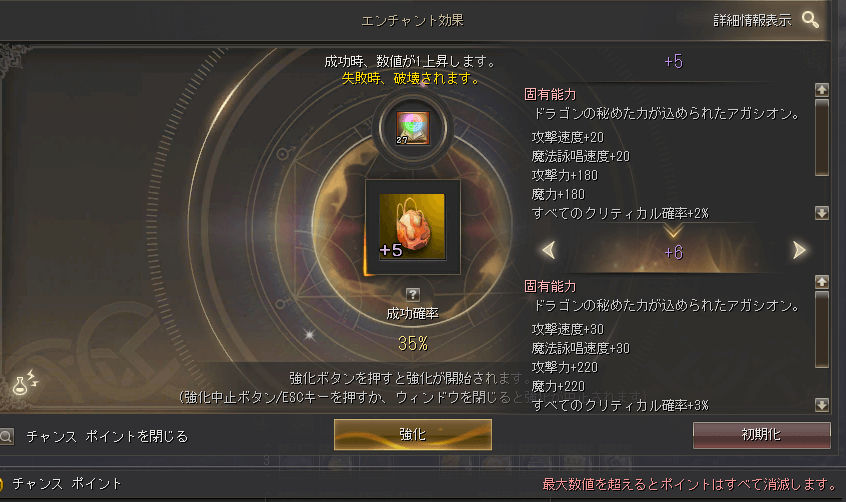
Task: Click the 強化 enhance button
Action: [x=413, y=435]
